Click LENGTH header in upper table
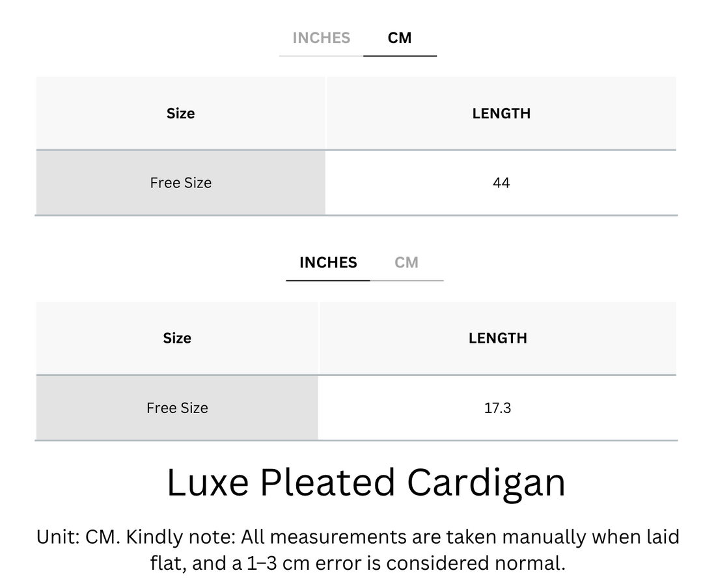 click(x=501, y=113)
